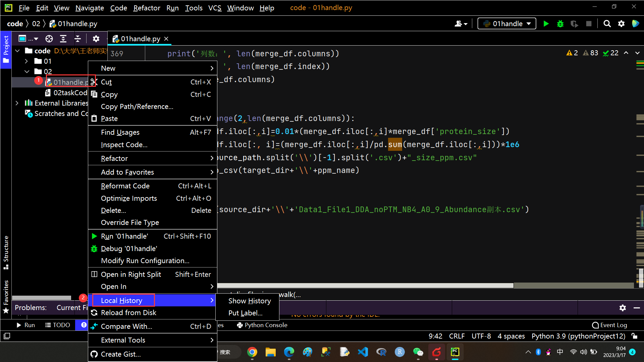Select Reload from Disk

(153, 313)
